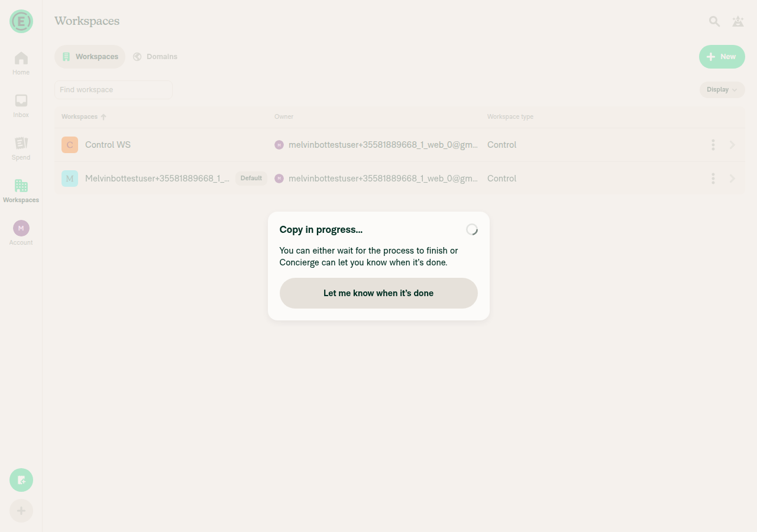This screenshot has width=757, height=532.
Task: Select Workspaces building icon in sidebar
Action: tap(21, 186)
